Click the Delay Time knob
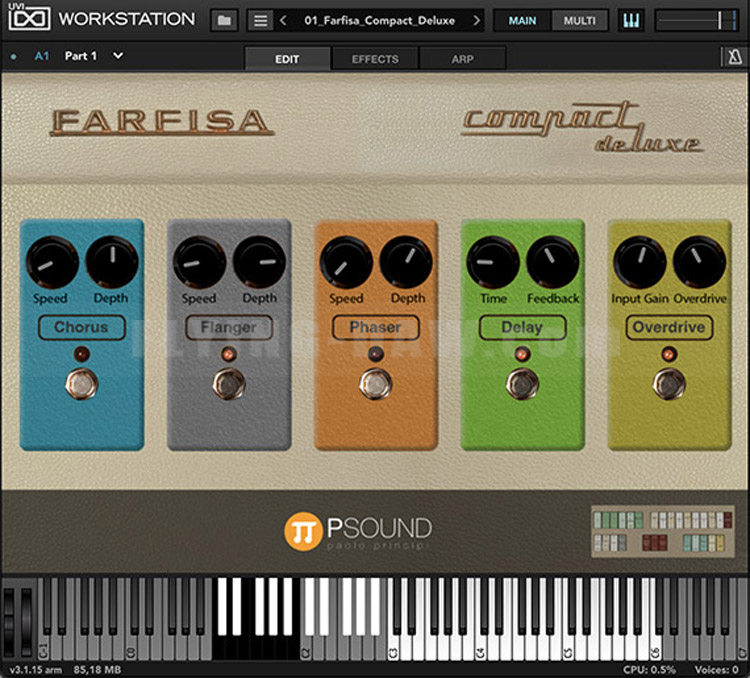Screen dimensions: 750x678 coord(493,262)
